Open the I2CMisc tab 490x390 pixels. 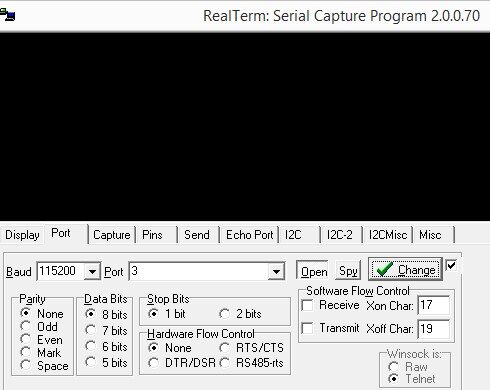point(388,235)
